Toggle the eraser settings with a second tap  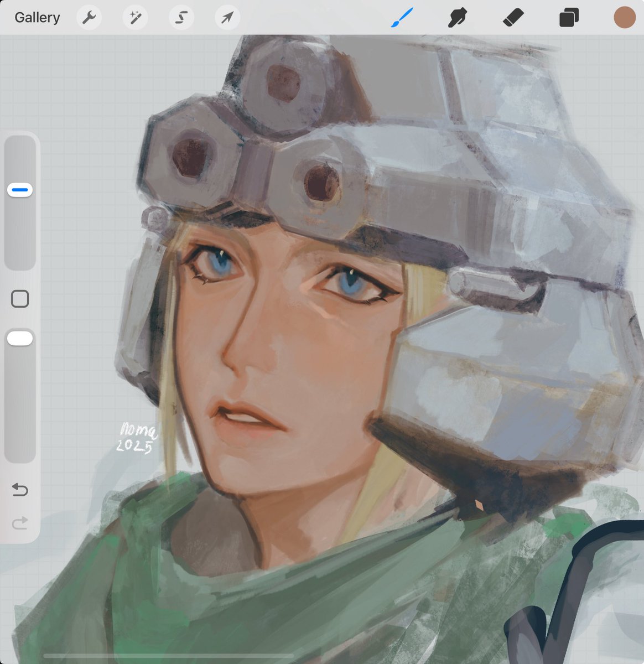point(512,17)
